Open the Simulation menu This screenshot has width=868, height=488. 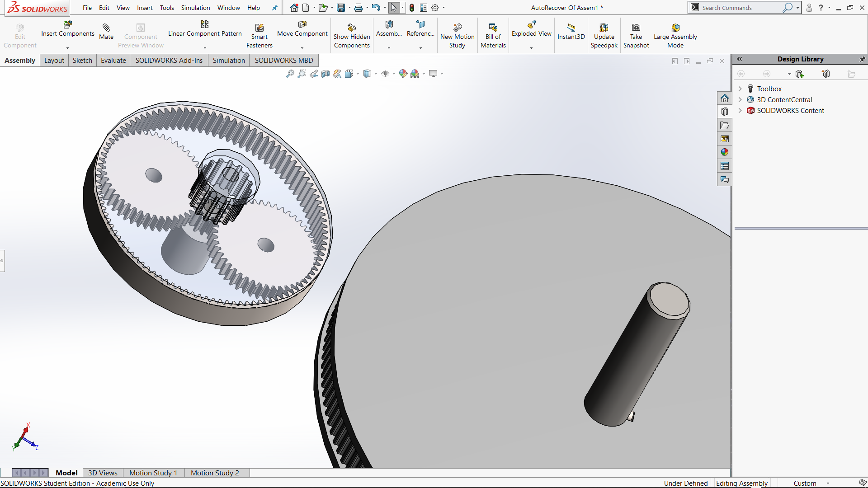[195, 8]
